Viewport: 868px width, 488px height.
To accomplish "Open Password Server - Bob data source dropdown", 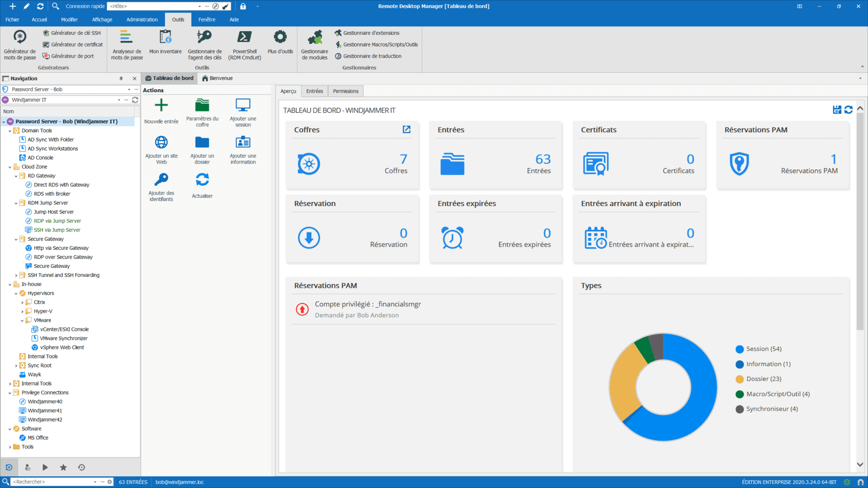I will point(129,89).
